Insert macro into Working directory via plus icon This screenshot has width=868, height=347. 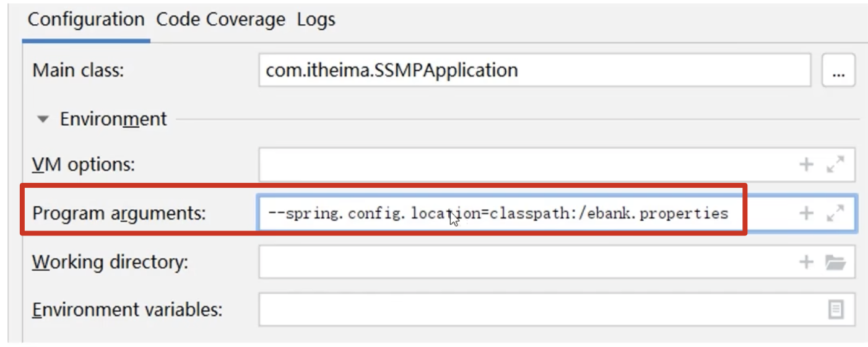tap(806, 261)
